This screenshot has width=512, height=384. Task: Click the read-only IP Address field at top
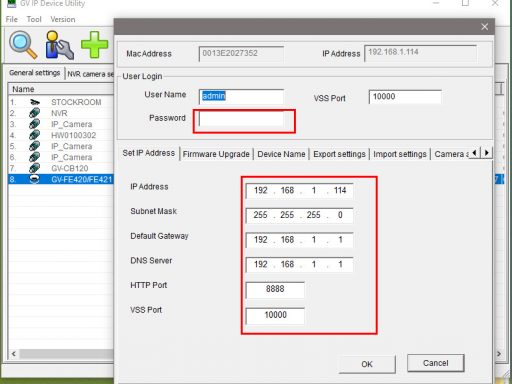click(x=421, y=53)
